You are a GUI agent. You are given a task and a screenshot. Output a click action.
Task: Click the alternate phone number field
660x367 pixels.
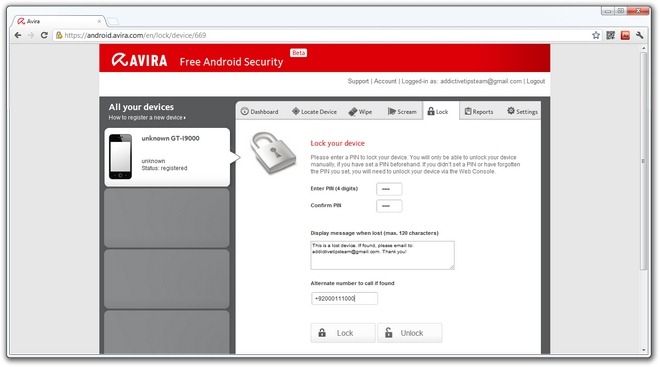tap(344, 298)
